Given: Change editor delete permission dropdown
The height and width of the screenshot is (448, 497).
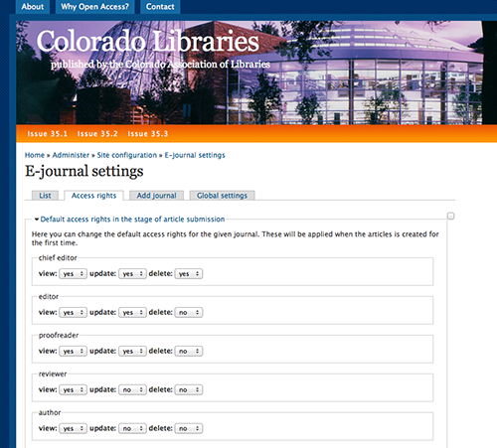Looking at the screenshot, I should (x=189, y=313).
